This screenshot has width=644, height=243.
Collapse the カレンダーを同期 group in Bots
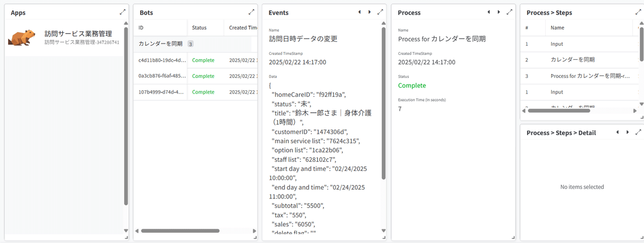point(160,44)
